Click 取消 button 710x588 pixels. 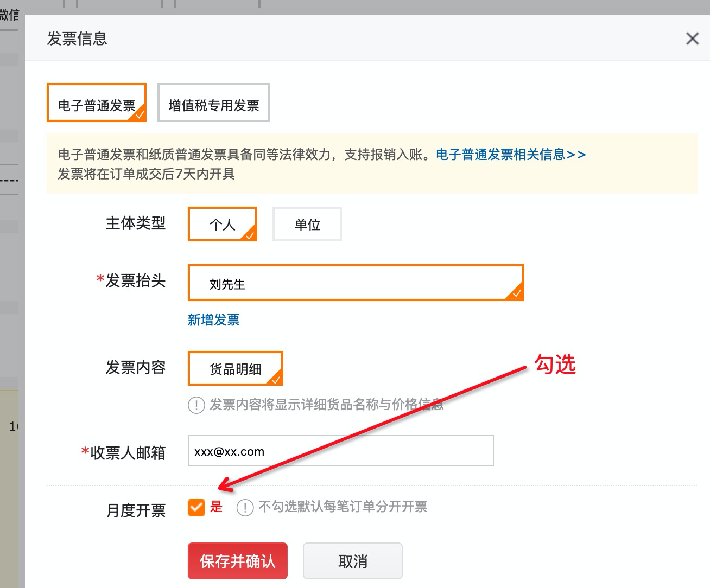pyautogui.click(x=353, y=561)
